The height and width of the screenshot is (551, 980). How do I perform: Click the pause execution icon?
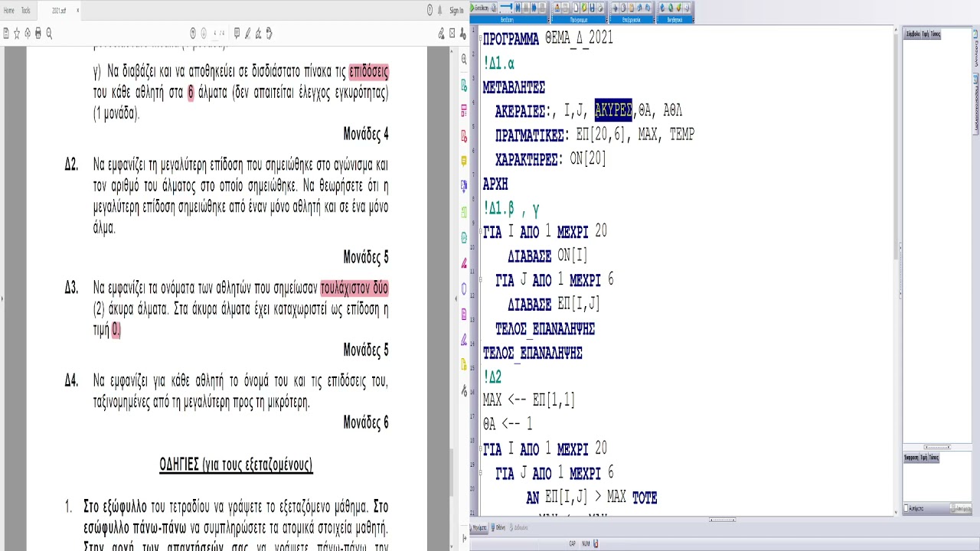tap(526, 8)
